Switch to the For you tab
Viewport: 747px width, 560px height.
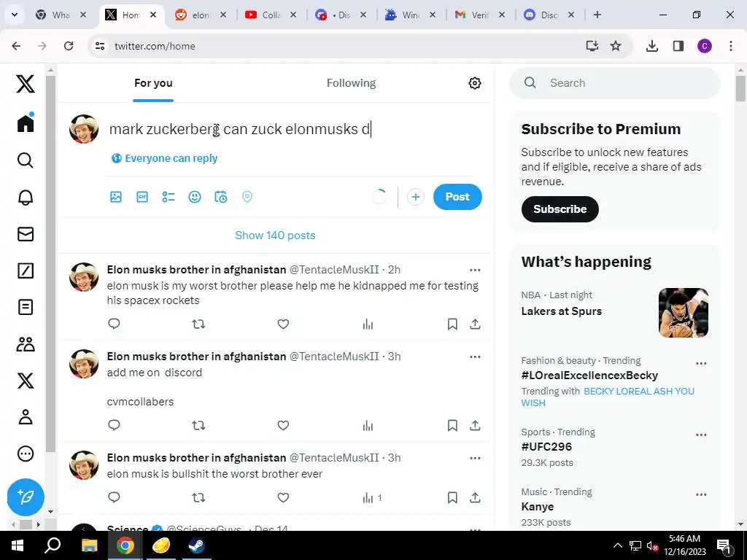click(153, 83)
